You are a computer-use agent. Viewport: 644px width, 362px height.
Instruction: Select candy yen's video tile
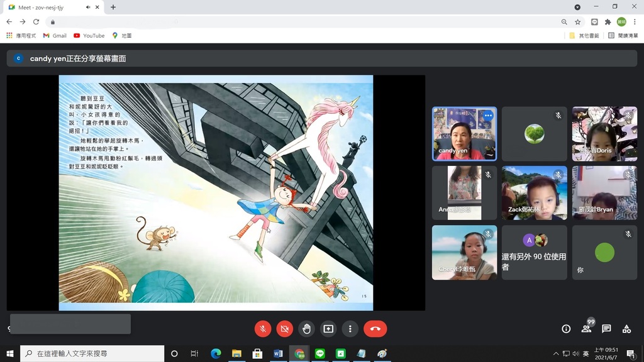[465, 134]
